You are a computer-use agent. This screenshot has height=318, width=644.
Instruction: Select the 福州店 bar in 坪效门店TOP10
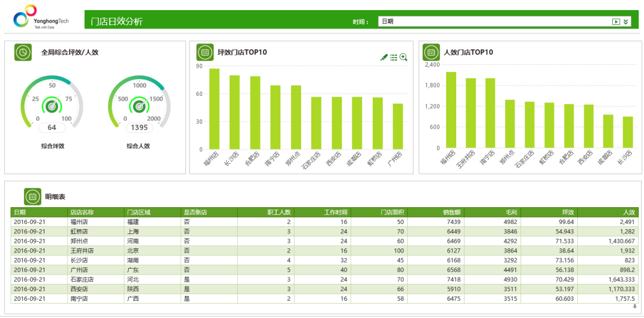pos(215,109)
